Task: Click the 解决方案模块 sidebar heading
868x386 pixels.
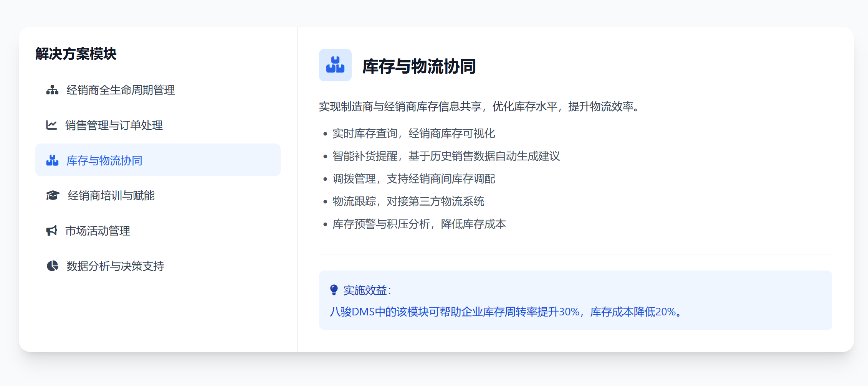Action: (76, 54)
